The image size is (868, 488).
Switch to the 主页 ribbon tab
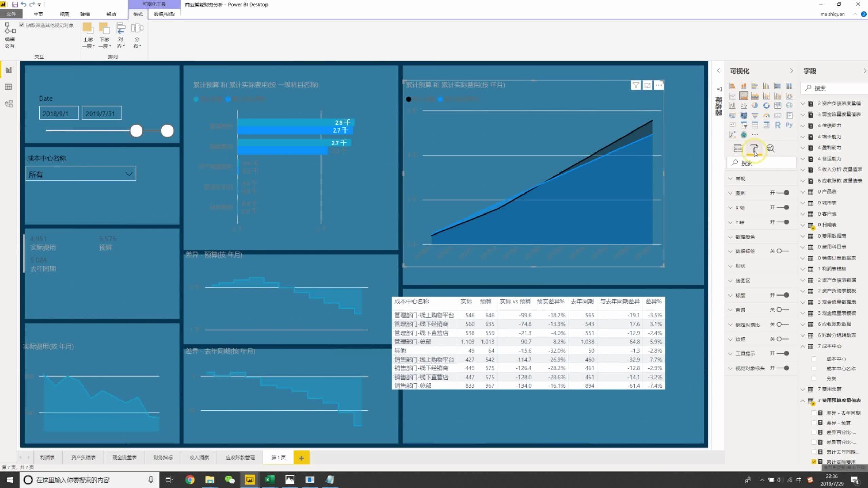pyautogui.click(x=38, y=14)
